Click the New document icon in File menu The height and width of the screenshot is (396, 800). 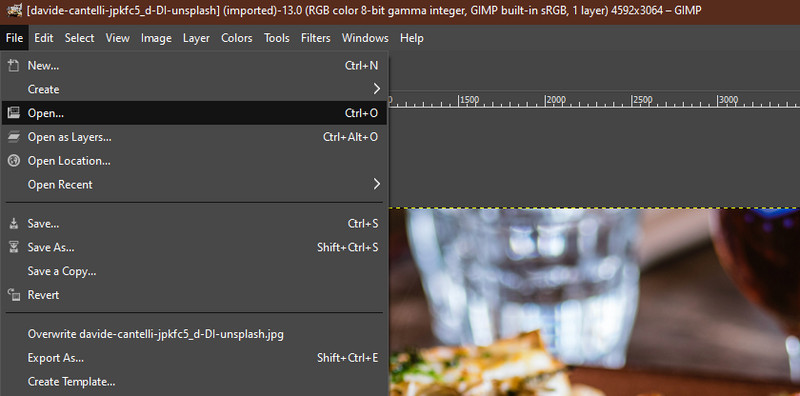[14, 66]
